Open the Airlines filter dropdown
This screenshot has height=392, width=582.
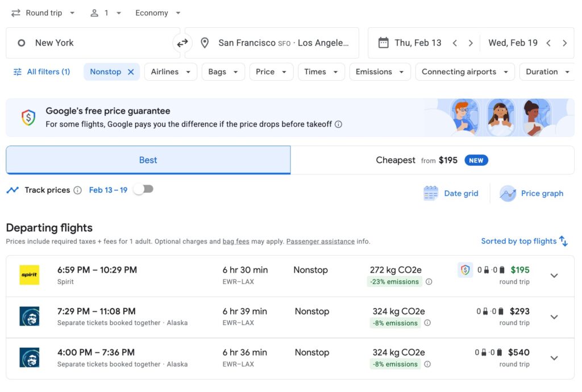click(171, 72)
